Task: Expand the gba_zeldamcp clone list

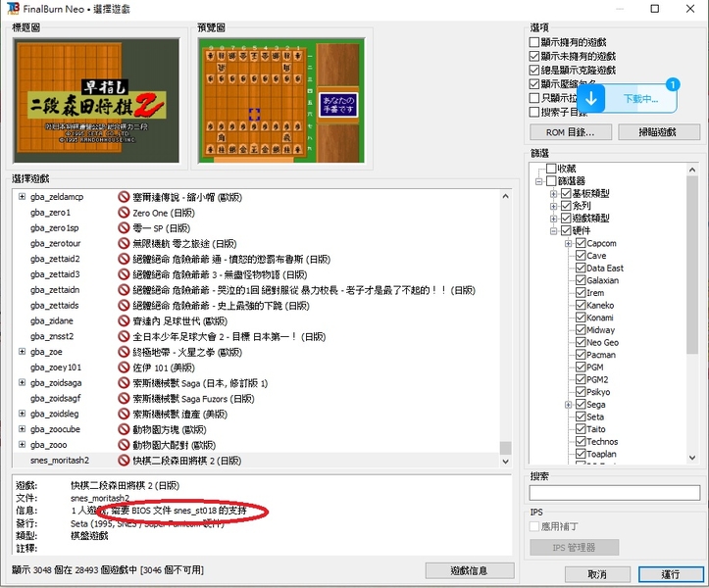Action: 22,197
